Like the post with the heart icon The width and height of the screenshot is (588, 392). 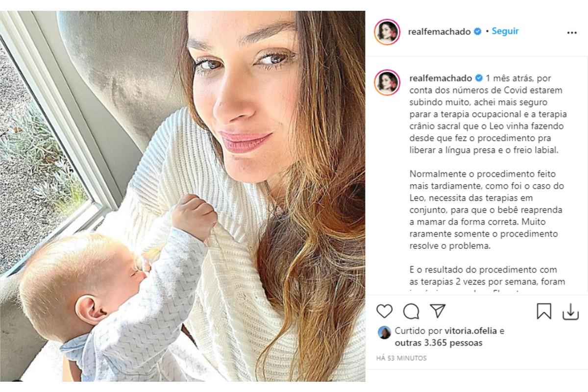click(385, 311)
